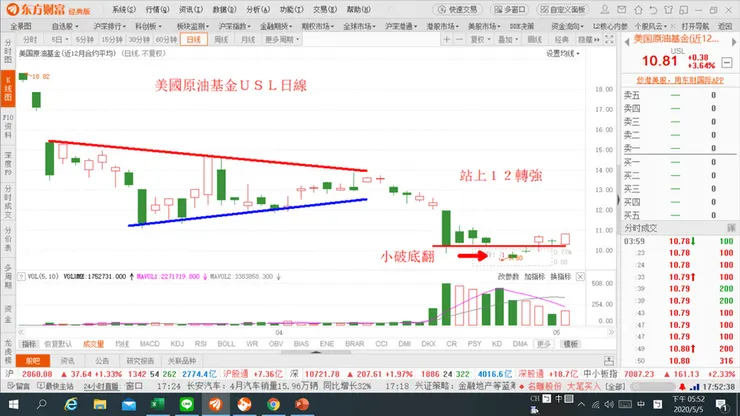Open Chrome from the taskbar

(x=273, y=404)
